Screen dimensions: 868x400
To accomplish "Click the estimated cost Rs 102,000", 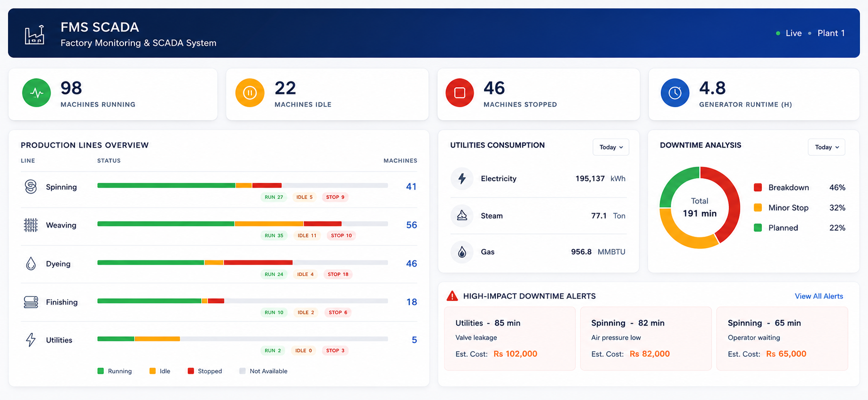I will click(x=515, y=354).
